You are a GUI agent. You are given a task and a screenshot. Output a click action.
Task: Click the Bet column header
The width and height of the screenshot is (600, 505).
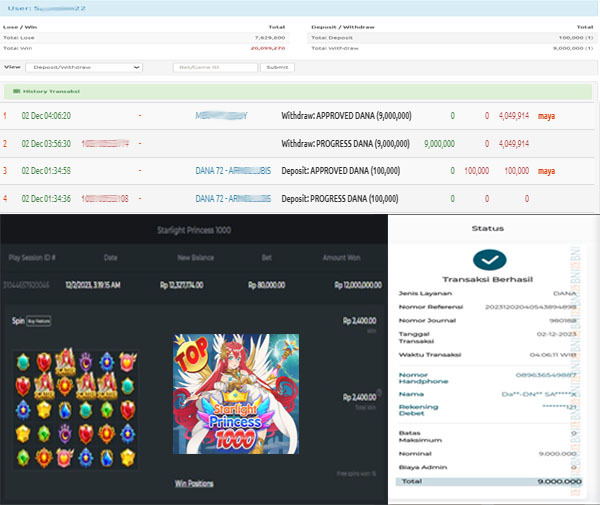[x=267, y=258]
